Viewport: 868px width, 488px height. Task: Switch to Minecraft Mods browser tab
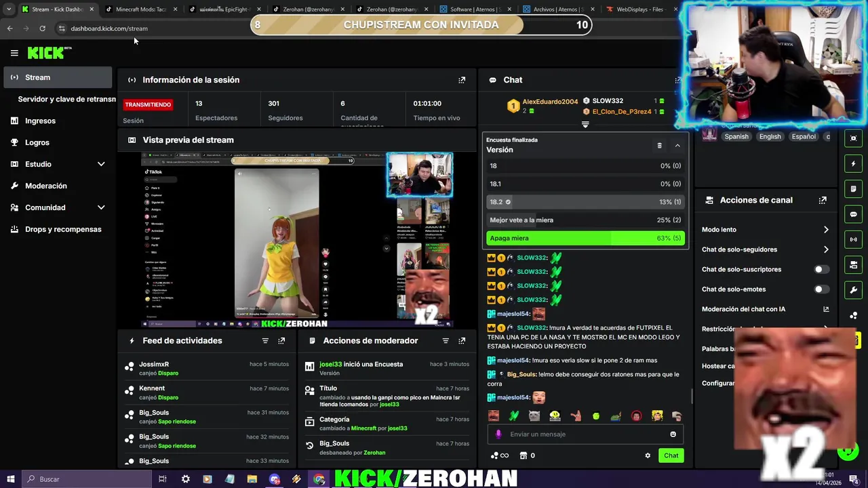tap(141, 9)
